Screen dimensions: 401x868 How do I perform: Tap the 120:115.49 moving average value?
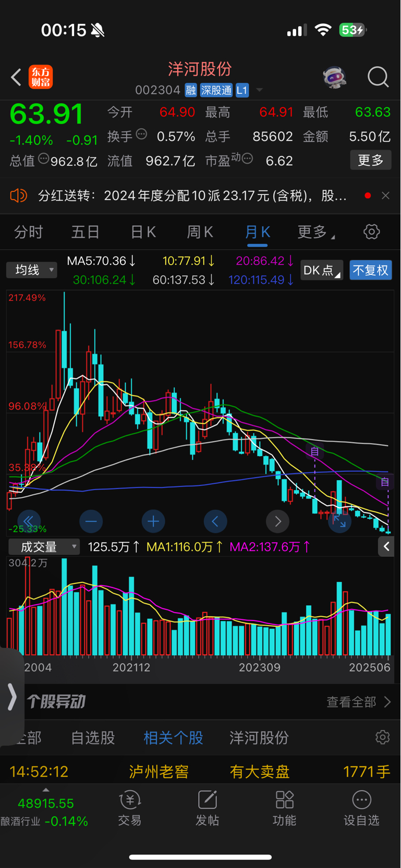point(261,280)
